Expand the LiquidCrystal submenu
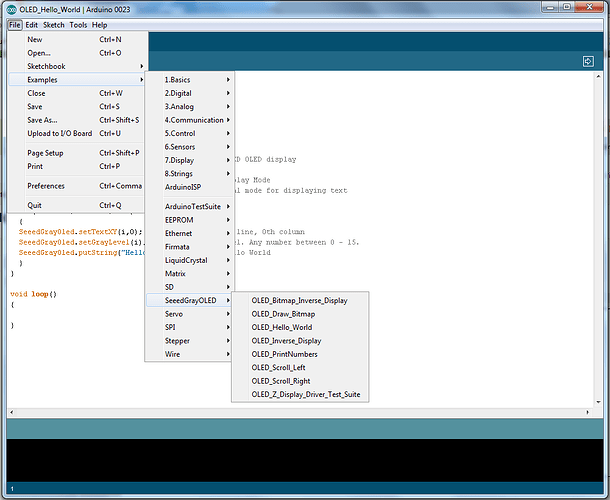 [x=189, y=260]
